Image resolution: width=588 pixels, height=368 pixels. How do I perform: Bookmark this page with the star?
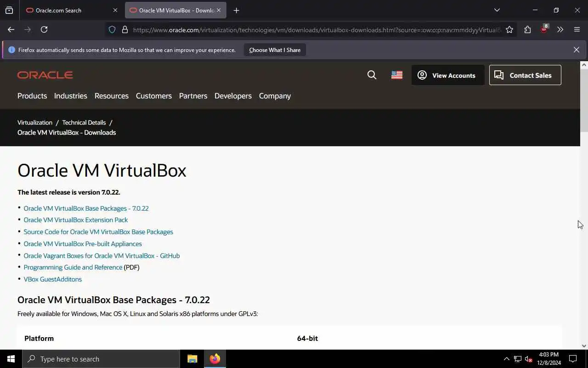tap(509, 29)
